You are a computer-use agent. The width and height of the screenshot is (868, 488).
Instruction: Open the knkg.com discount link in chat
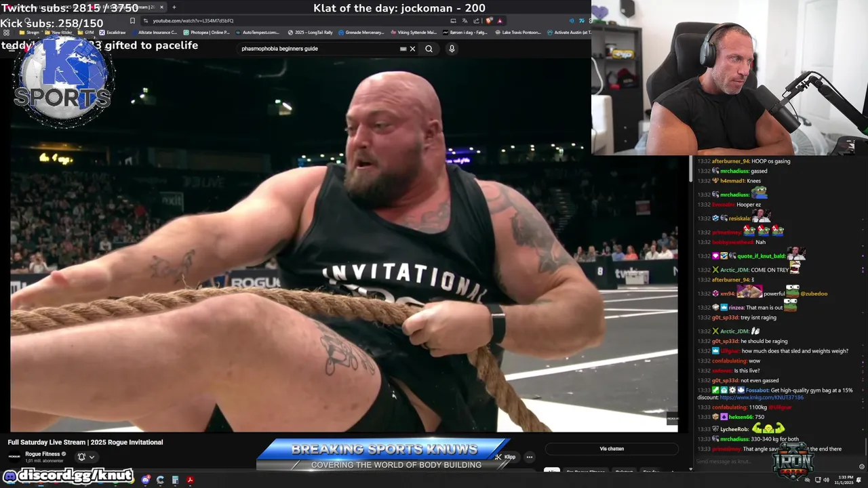pyautogui.click(x=762, y=397)
